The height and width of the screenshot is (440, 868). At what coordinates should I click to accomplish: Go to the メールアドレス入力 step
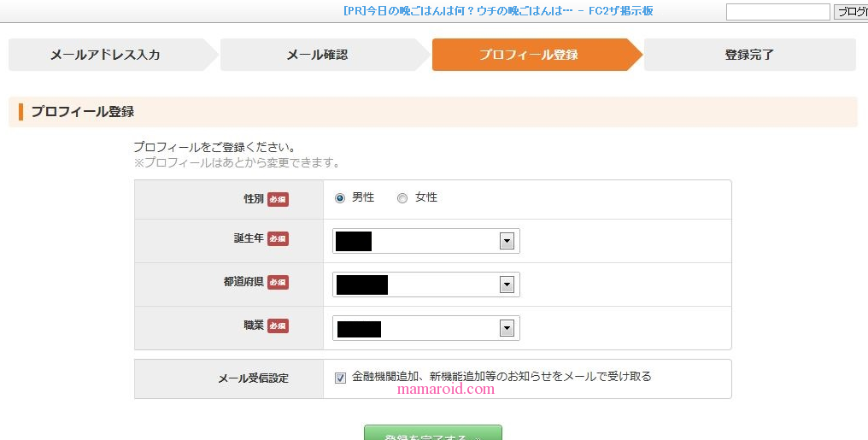click(105, 55)
